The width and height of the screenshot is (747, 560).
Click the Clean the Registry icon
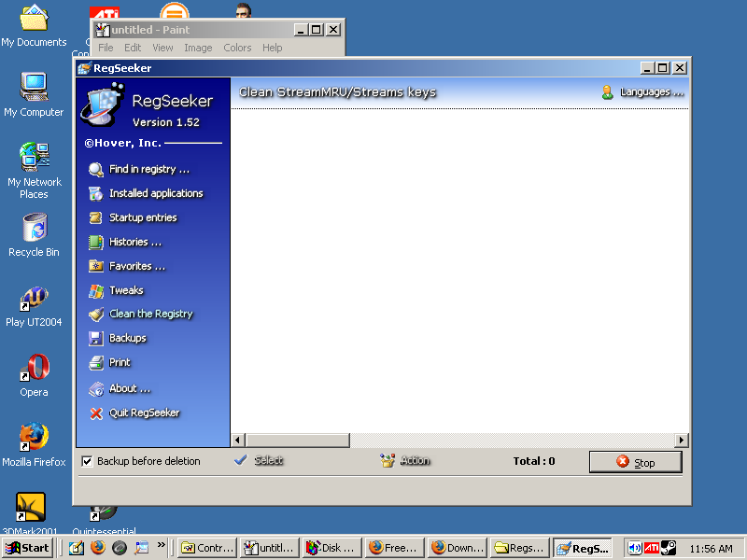(x=95, y=315)
